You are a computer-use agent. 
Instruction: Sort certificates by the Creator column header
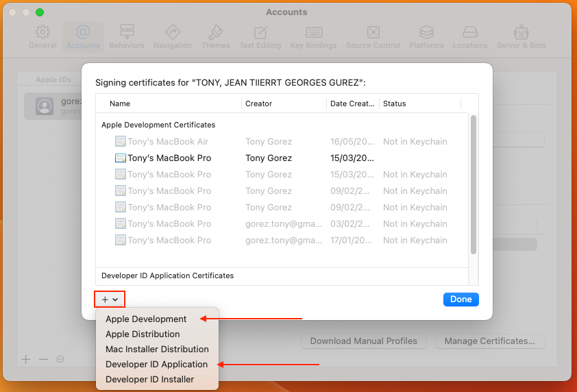259,103
